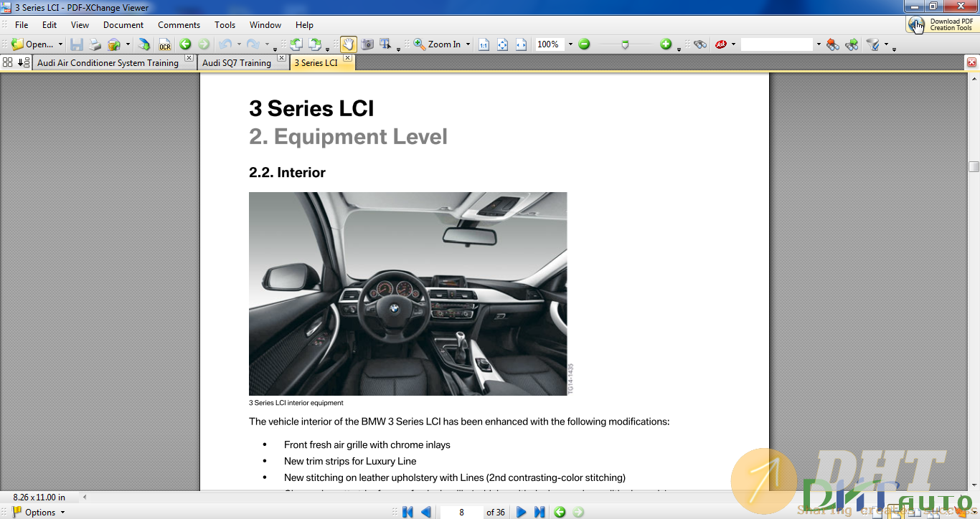Jump to the first page
This screenshot has height=519, width=980.
[x=407, y=512]
